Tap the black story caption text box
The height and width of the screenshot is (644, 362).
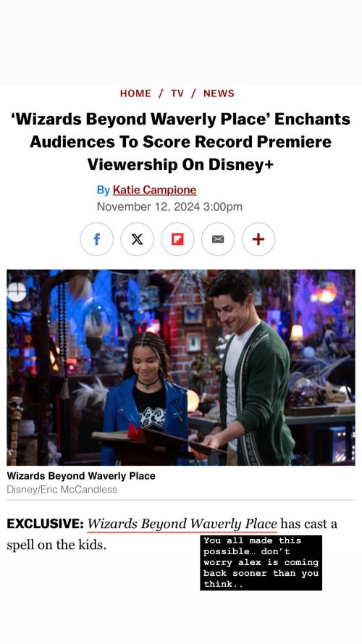(261, 563)
